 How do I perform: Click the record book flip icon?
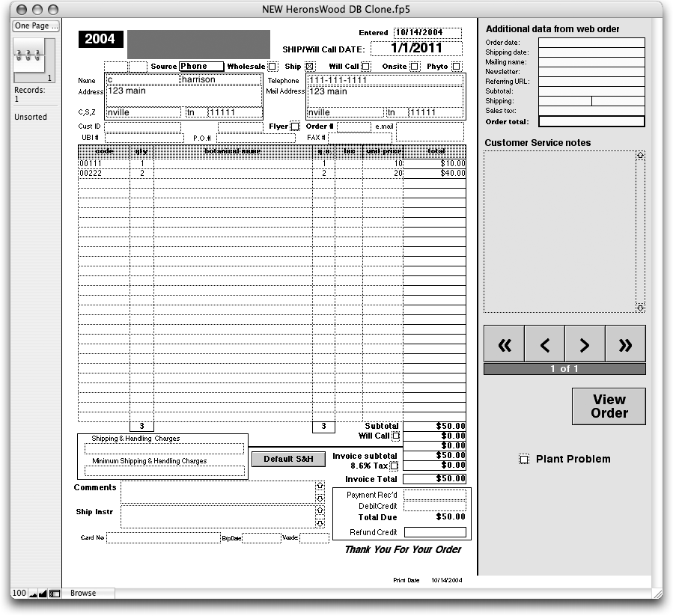[x=29, y=55]
